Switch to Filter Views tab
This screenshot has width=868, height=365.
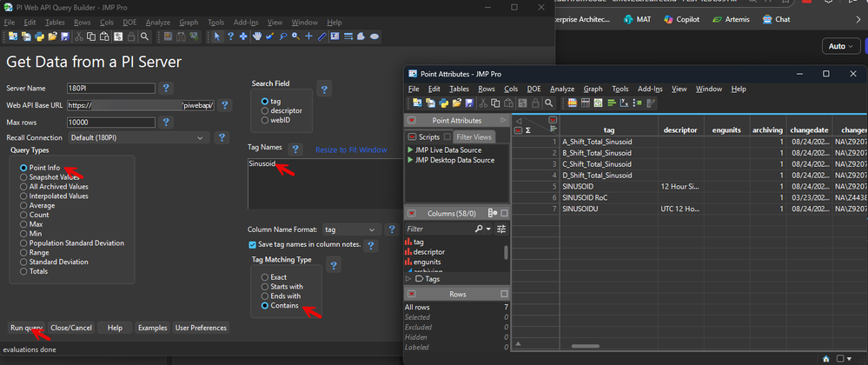point(474,136)
